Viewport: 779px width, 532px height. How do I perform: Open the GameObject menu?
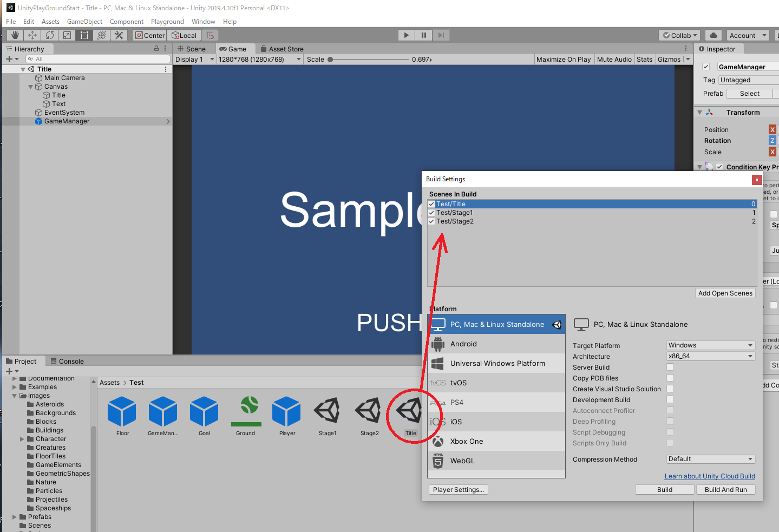click(x=84, y=22)
